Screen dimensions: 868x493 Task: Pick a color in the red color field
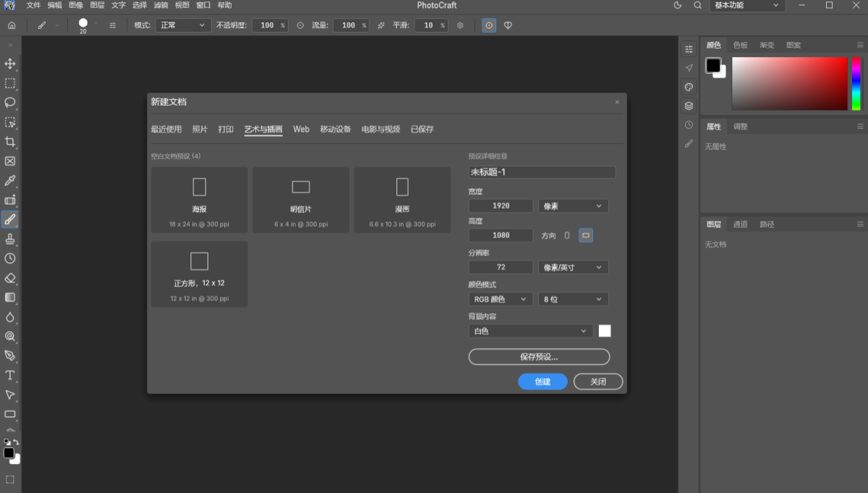tap(789, 84)
